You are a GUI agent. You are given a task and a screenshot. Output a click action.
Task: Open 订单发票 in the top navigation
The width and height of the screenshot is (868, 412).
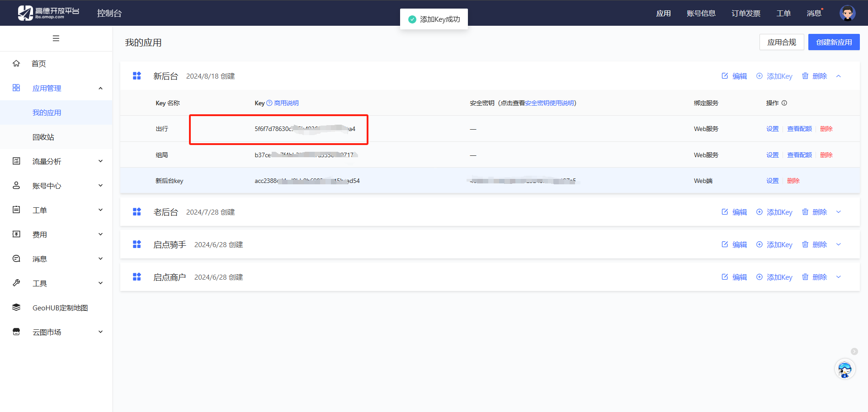coord(746,13)
